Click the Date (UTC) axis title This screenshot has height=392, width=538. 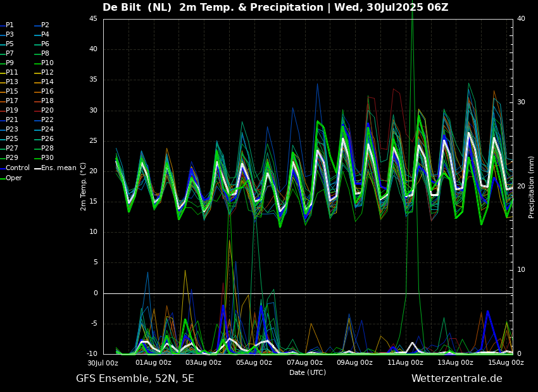coord(308,372)
